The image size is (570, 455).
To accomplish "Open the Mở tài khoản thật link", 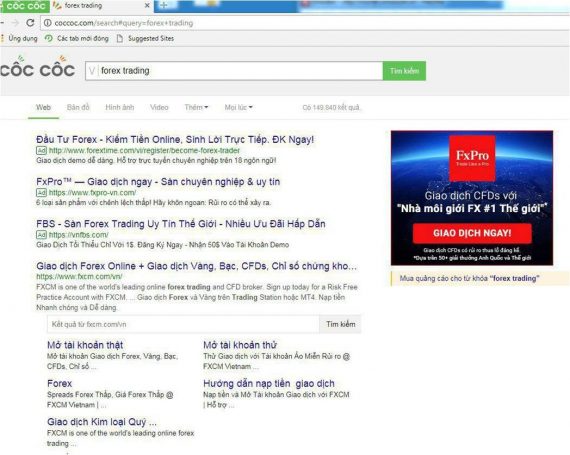I will (85, 345).
